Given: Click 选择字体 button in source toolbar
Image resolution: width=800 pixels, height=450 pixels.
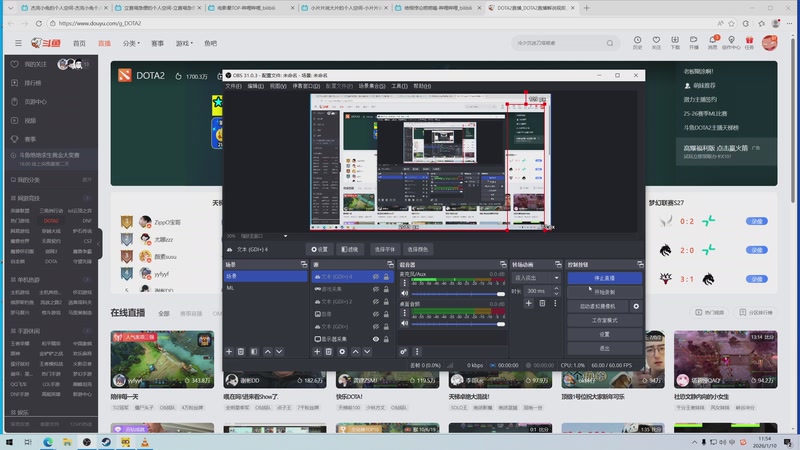Looking at the screenshot, I should [385, 249].
